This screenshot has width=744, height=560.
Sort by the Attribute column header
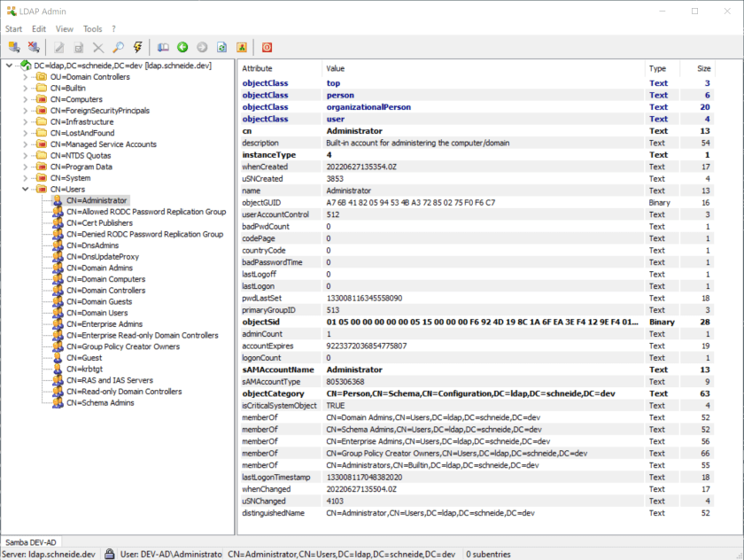click(x=258, y=68)
